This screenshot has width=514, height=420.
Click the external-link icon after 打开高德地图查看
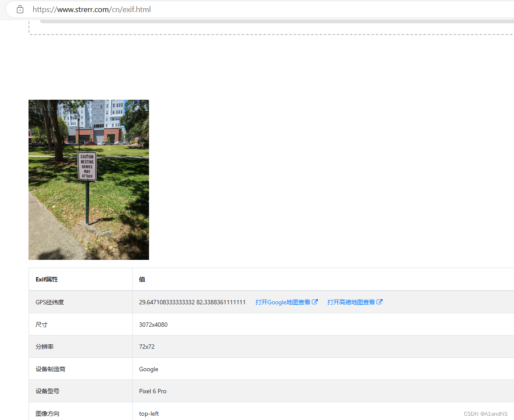pos(380,302)
